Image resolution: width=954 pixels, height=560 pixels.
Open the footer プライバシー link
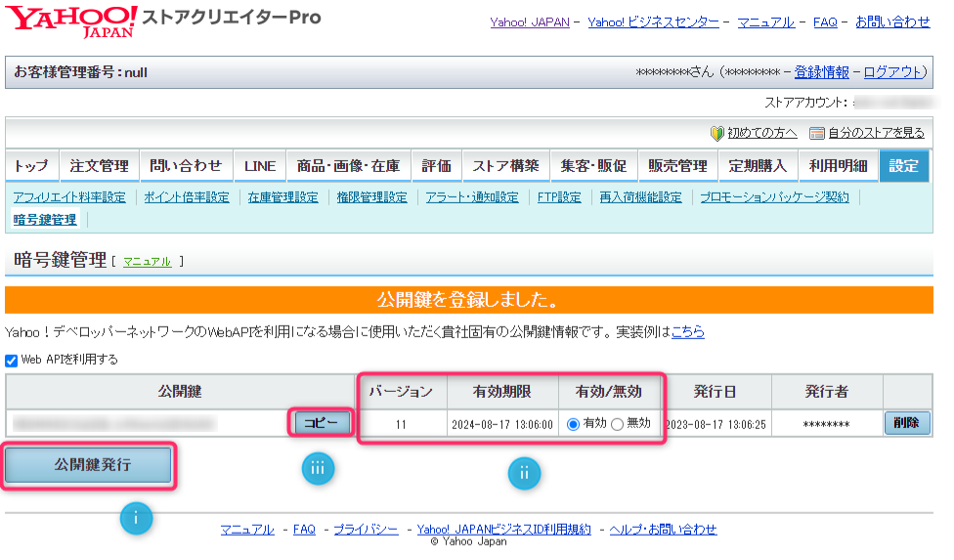click(x=366, y=530)
